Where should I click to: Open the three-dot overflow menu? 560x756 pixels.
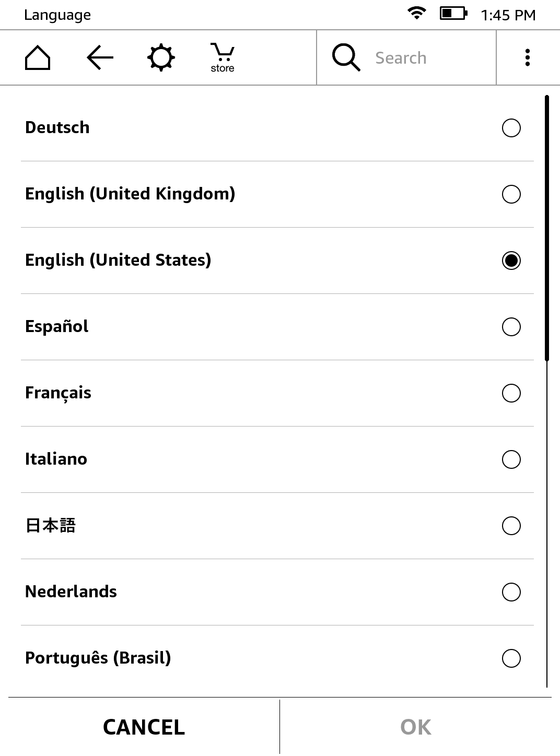coord(528,57)
